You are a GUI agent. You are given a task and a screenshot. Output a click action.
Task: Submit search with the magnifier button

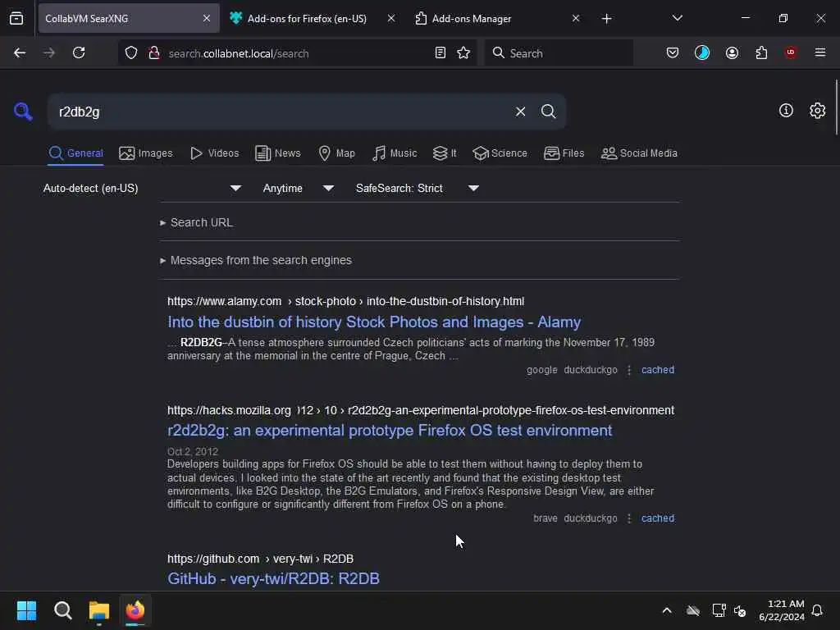tap(548, 112)
